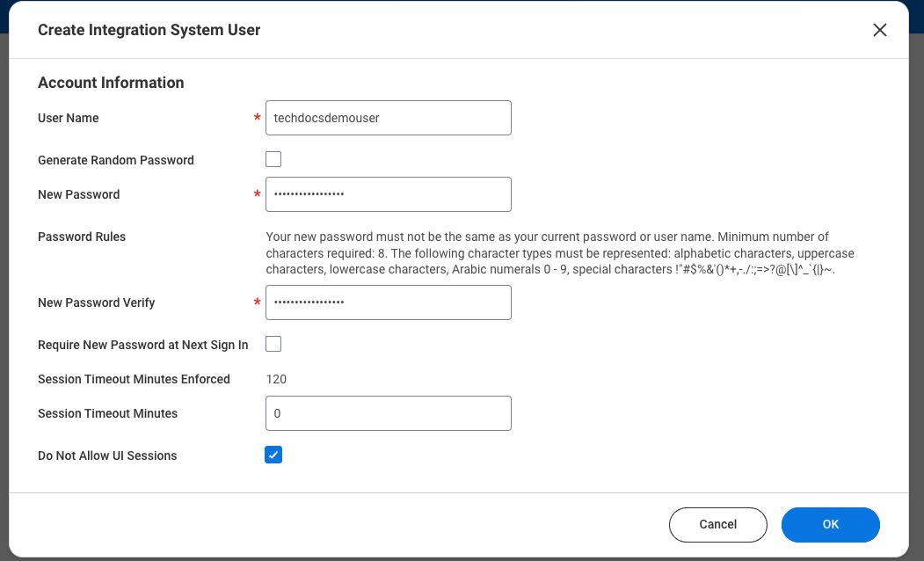Click the Session Timeout Minutes input
The height and width of the screenshot is (561, 924).
point(388,412)
